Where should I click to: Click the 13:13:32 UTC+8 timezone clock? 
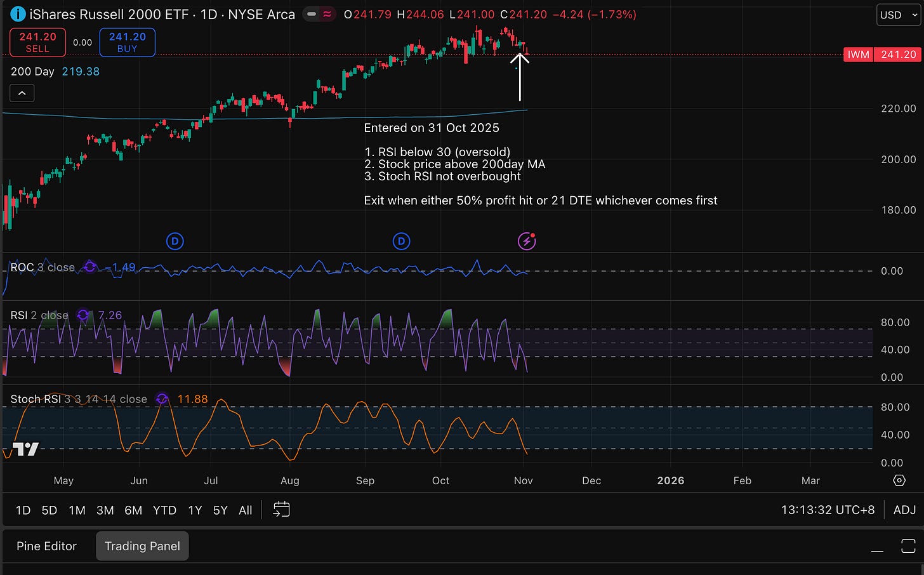coord(828,510)
